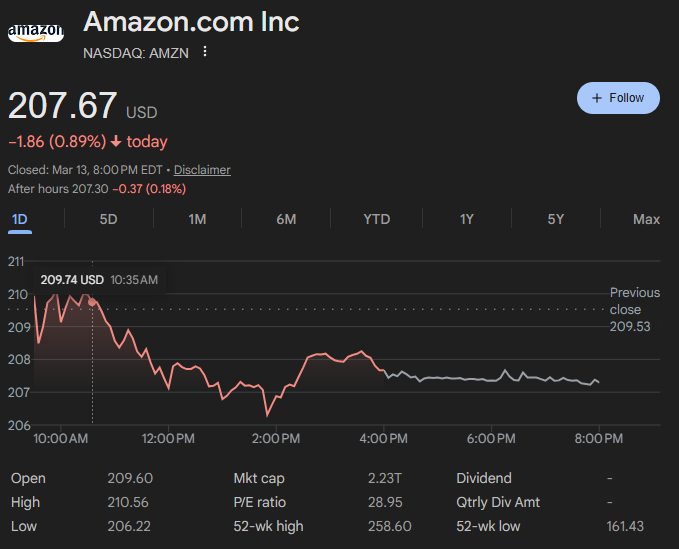The height and width of the screenshot is (549, 679).
Task: Click the Mkt cap value 2.23T
Action: (x=386, y=478)
